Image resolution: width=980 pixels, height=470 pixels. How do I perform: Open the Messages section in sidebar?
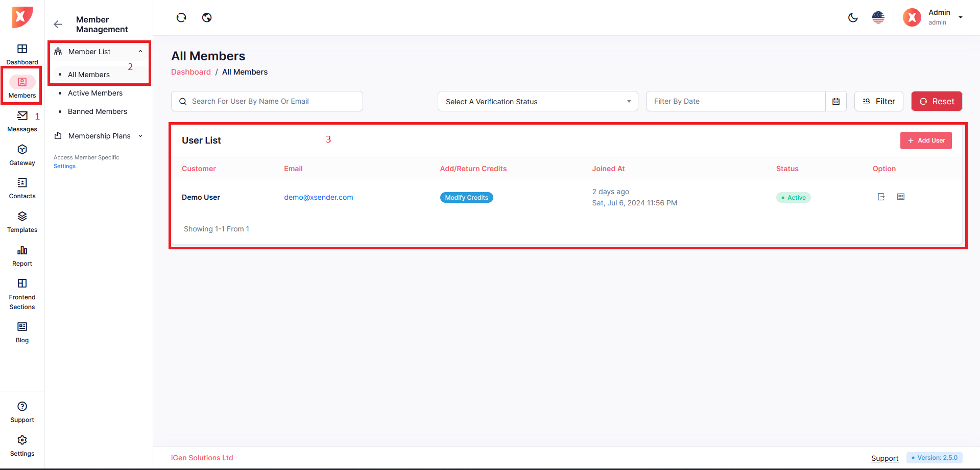click(22, 122)
